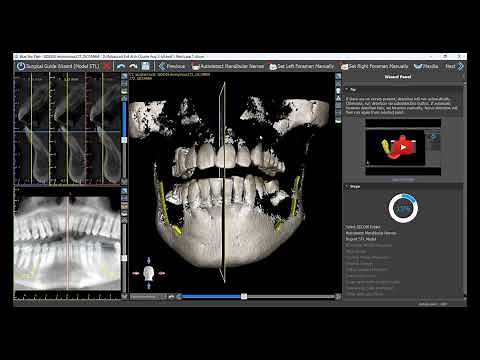The height and width of the screenshot is (360, 480).
Task: Rotate the view with the orientation down arrow
Action: coord(149,286)
